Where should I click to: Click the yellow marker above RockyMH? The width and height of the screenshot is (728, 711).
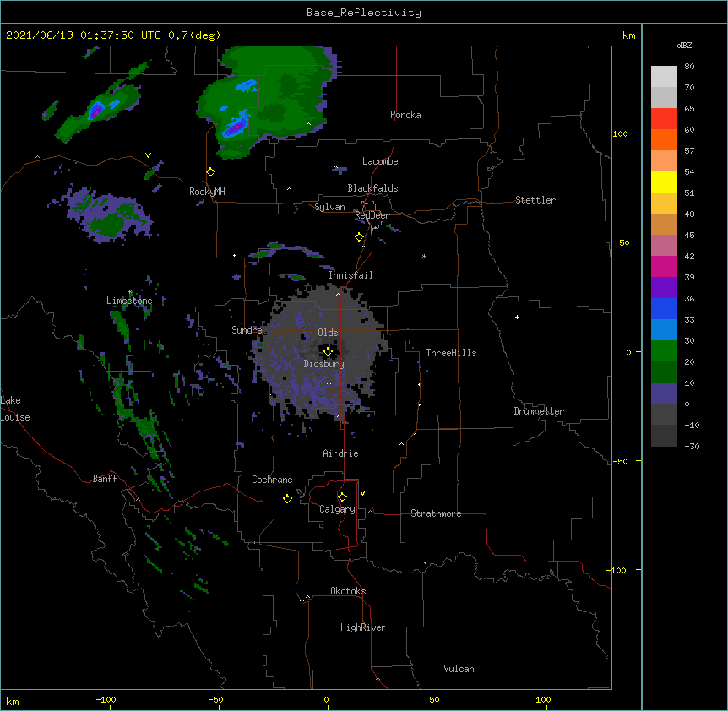pos(211,172)
